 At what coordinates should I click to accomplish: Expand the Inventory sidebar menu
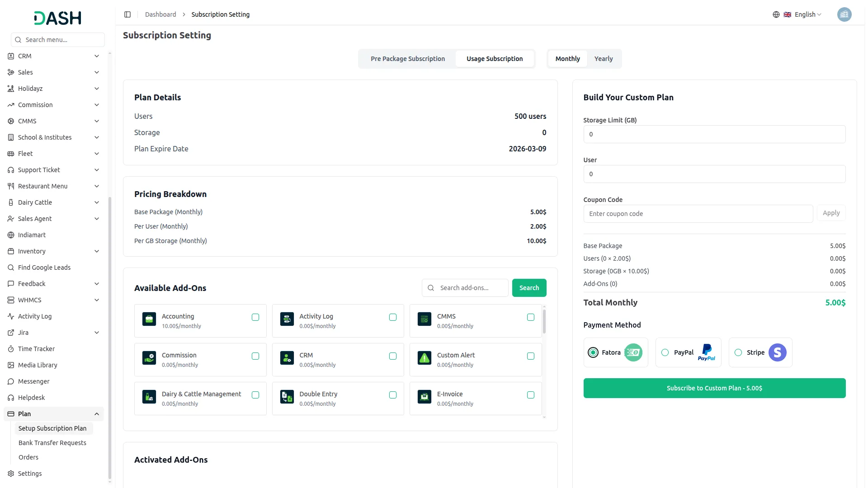tap(54, 251)
